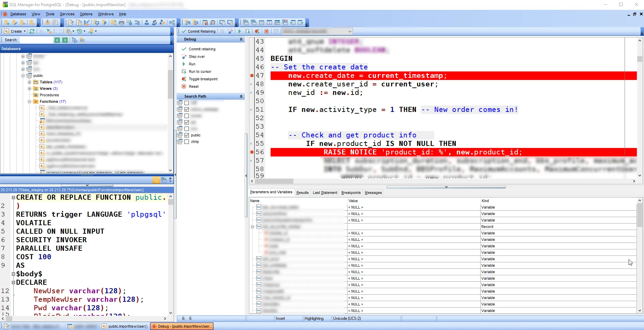Click the Commit Retaining toolbar button
Viewport: 644px width, 330px height.
tap(199, 31)
